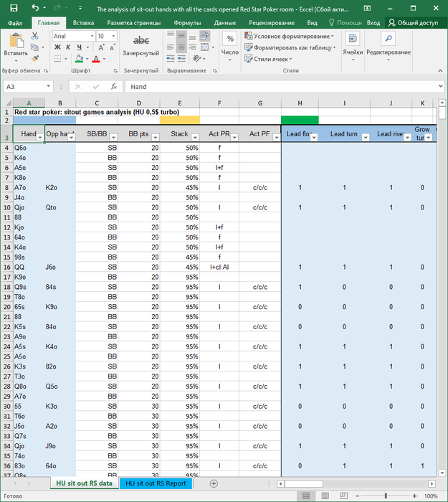Open the Arial font name dropdown

(91, 36)
